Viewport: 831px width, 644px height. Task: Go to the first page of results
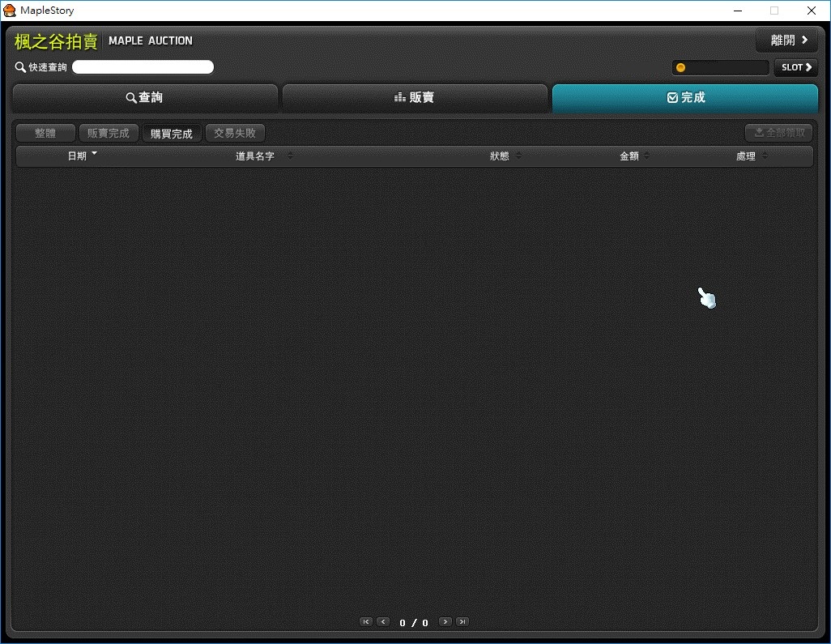pyautogui.click(x=366, y=622)
